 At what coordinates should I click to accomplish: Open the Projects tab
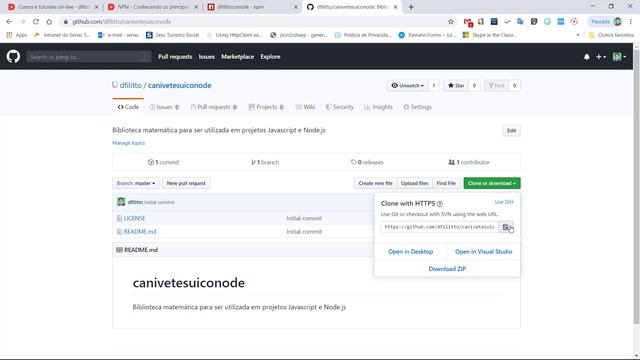266,107
